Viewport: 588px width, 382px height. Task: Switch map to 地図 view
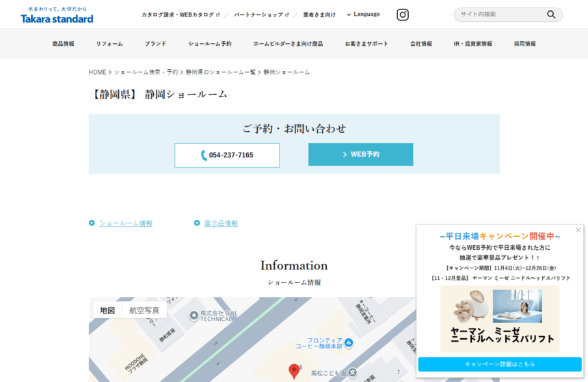coord(107,310)
